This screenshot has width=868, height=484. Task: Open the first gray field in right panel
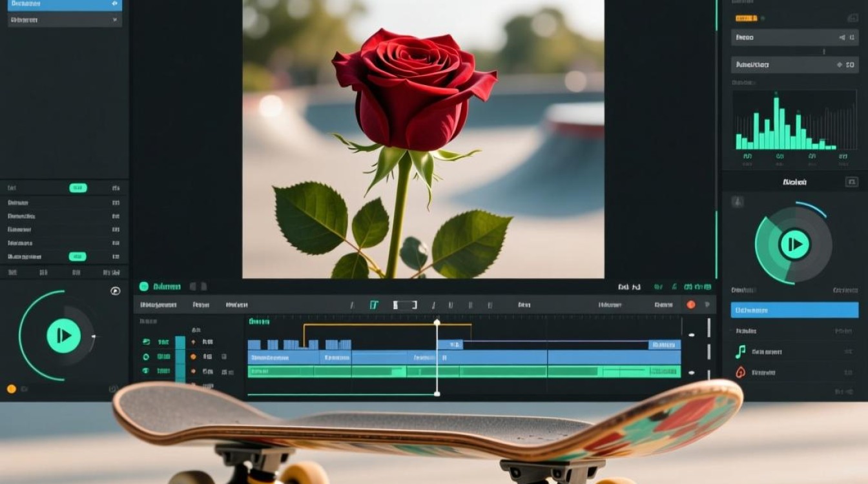click(794, 37)
